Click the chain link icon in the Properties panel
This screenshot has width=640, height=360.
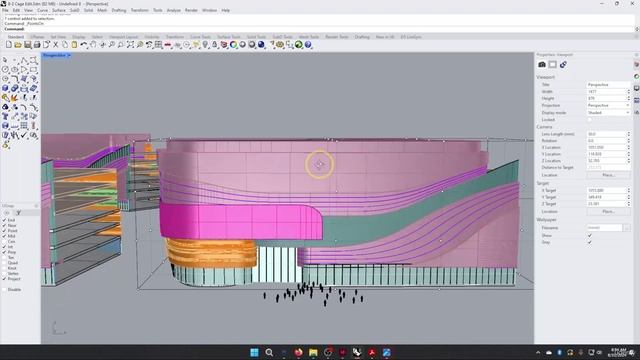coord(563,64)
